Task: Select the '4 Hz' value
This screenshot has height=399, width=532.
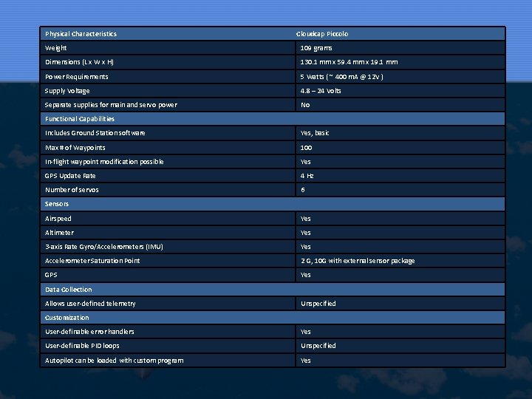Action: point(307,176)
